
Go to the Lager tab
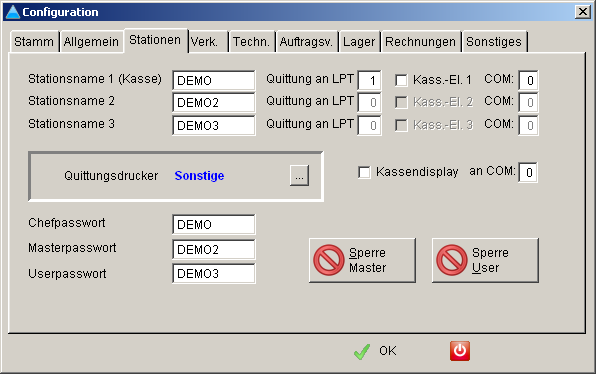click(359, 41)
